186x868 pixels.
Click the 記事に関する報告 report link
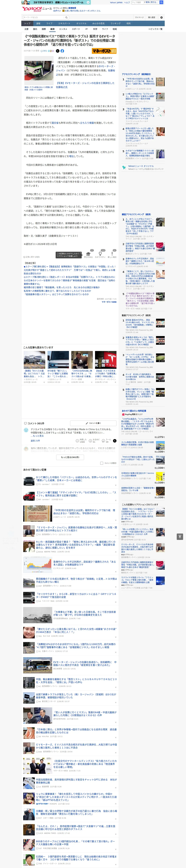(32, 257)
